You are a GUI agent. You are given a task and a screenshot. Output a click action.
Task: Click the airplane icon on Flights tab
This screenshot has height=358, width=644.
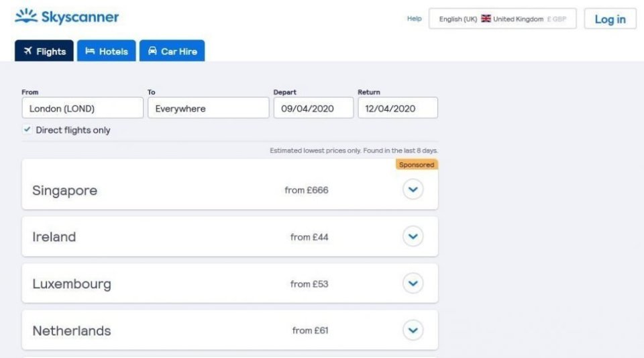[28, 51]
